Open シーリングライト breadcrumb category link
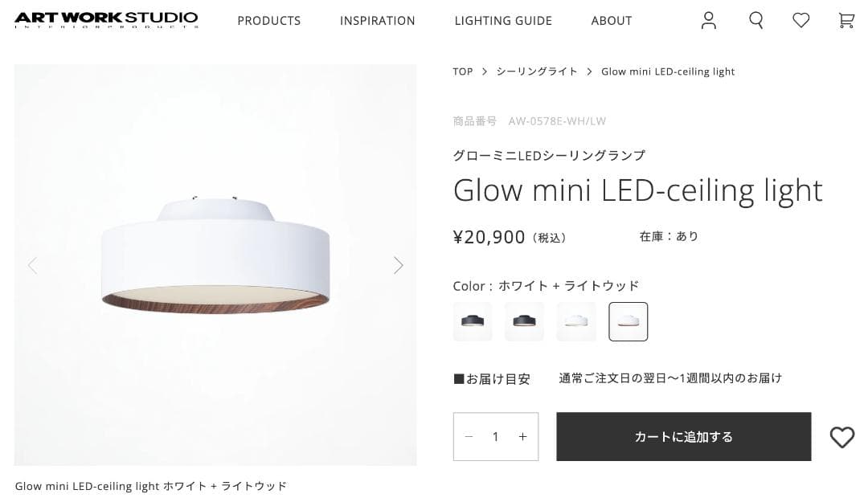 (x=537, y=71)
